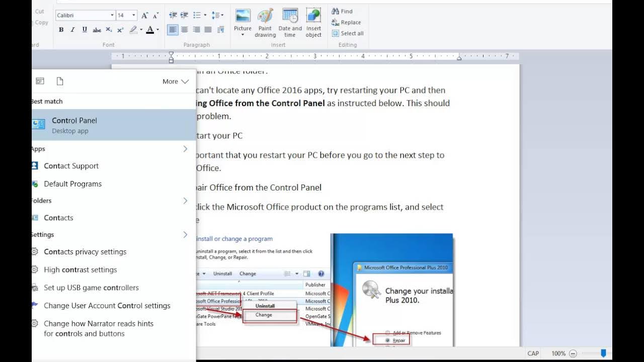Align paragraph text to the right
644x362 pixels.
[x=196, y=30]
